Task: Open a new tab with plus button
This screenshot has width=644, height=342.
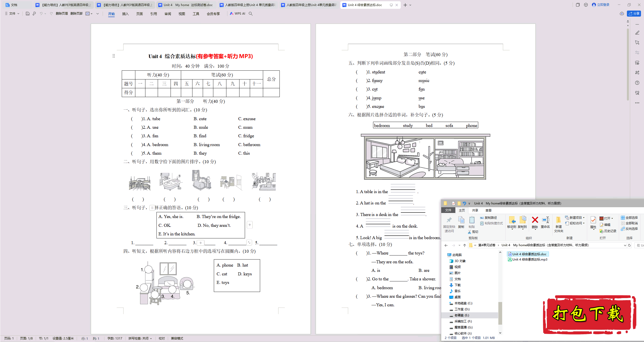Action: coord(405,5)
